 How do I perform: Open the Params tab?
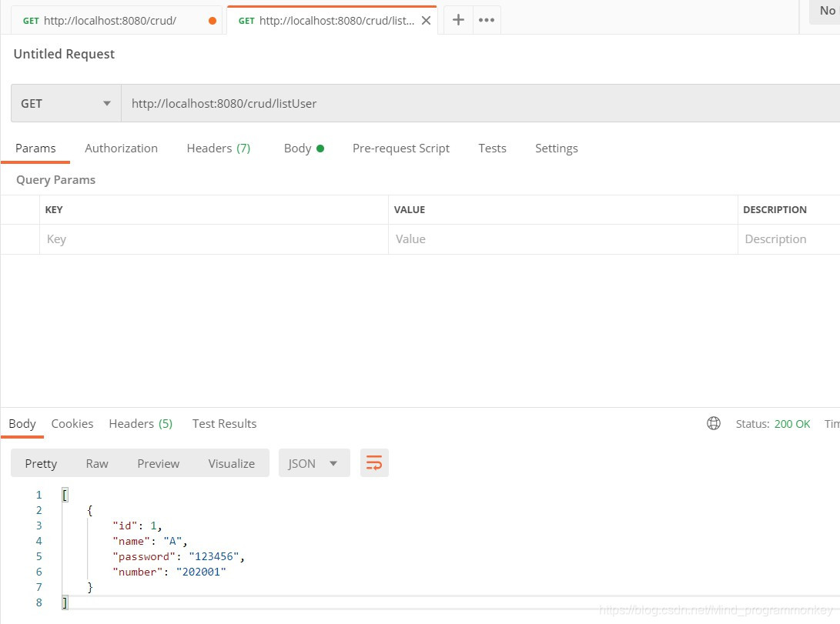coord(35,148)
